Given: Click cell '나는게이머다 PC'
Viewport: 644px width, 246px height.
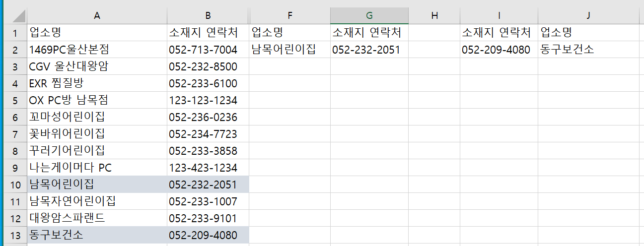Looking at the screenshot, I should coord(97,168).
